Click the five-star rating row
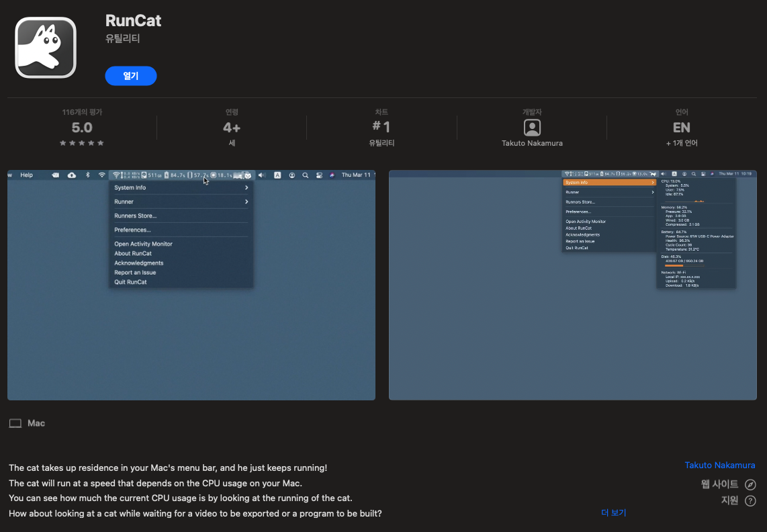Viewport: 767px width, 532px height. tap(82, 143)
